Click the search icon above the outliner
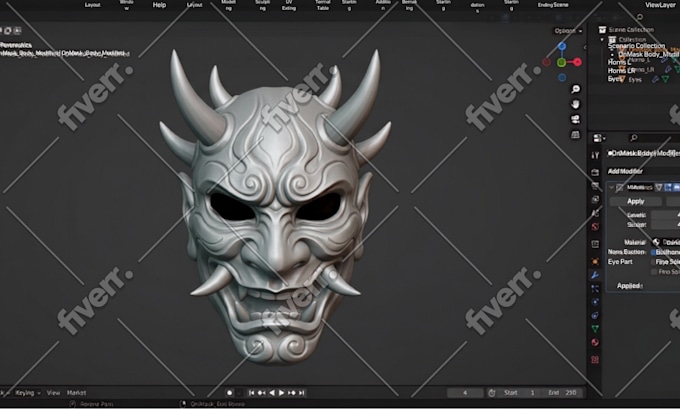680x409 pixels. click(x=640, y=17)
